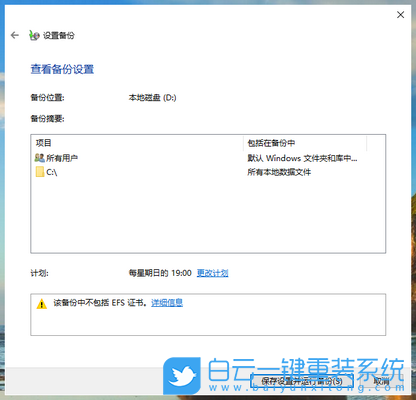Click the 本地磁盘 (D:) backup location value
Viewport: 416px width, 400px height.
[x=153, y=98]
